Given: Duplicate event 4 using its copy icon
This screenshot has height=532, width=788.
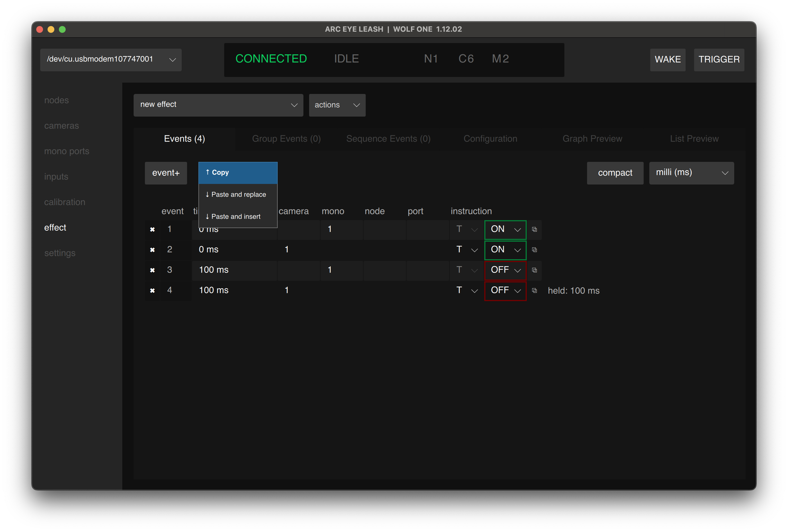Looking at the screenshot, I should pos(534,291).
